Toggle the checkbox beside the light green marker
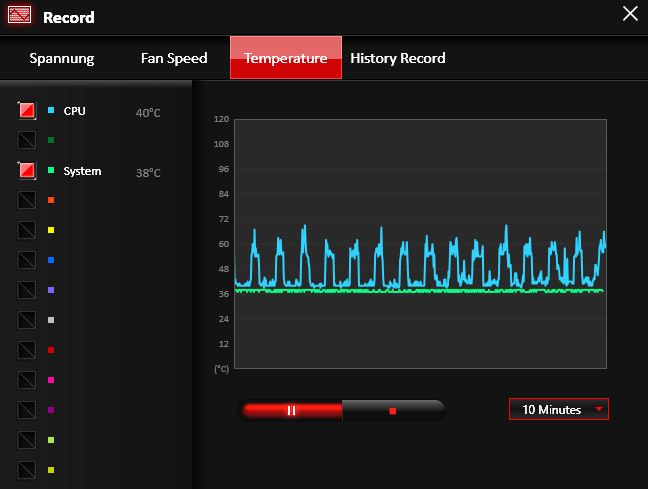This screenshot has height=489, width=648. (27, 440)
